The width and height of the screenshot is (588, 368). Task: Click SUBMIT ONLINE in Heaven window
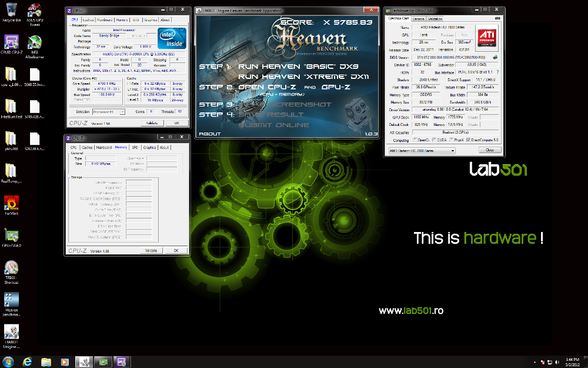point(274,125)
